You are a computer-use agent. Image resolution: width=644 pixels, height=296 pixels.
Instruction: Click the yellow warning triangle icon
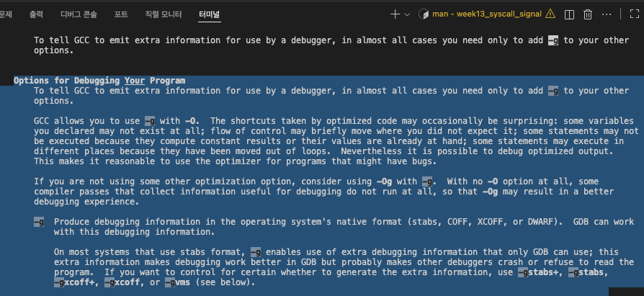550,14
